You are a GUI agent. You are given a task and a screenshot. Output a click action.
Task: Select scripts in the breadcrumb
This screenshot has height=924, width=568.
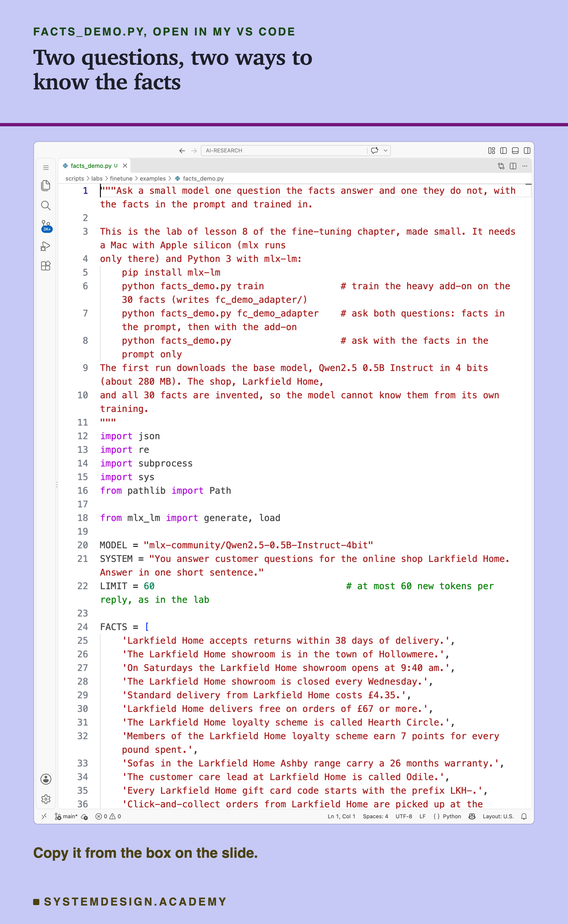pyautogui.click(x=75, y=179)
